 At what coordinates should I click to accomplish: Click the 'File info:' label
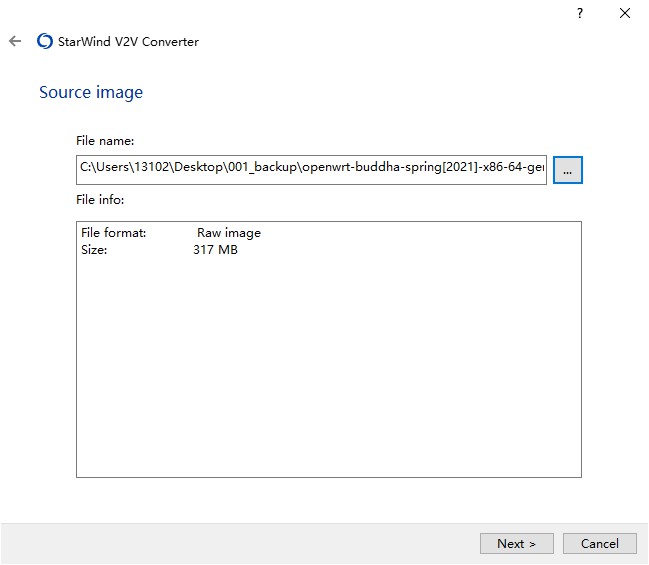pyautogui.click(x=100, y=200)
